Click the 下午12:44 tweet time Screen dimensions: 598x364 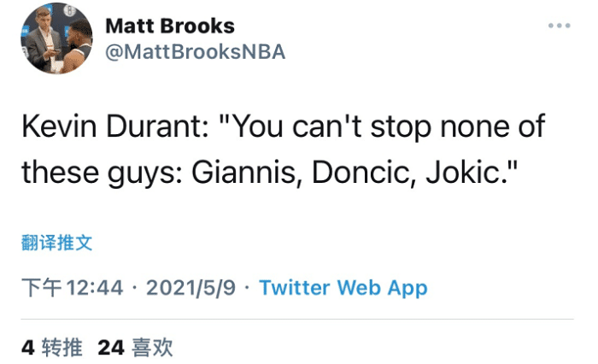[x=73, y=288]
